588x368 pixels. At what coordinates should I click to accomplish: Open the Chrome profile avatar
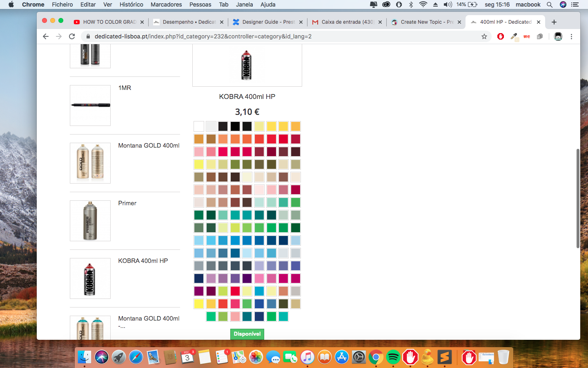[558, 36]
